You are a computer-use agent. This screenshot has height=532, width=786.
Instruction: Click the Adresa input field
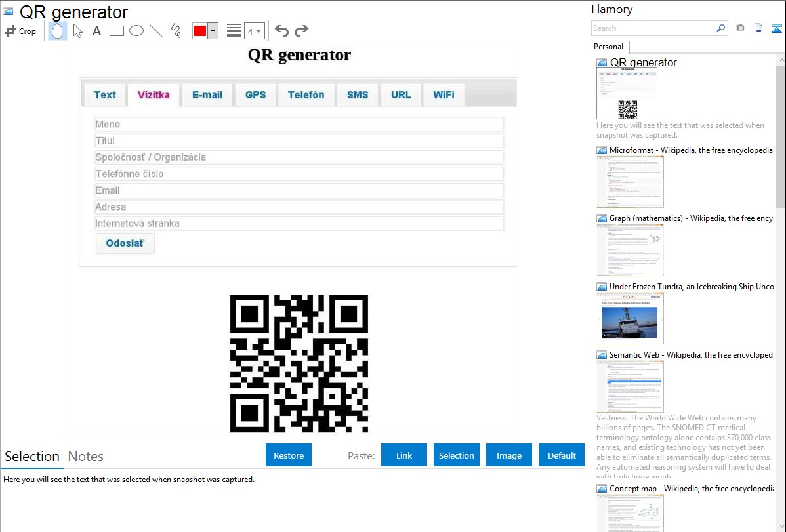point(299,207)
